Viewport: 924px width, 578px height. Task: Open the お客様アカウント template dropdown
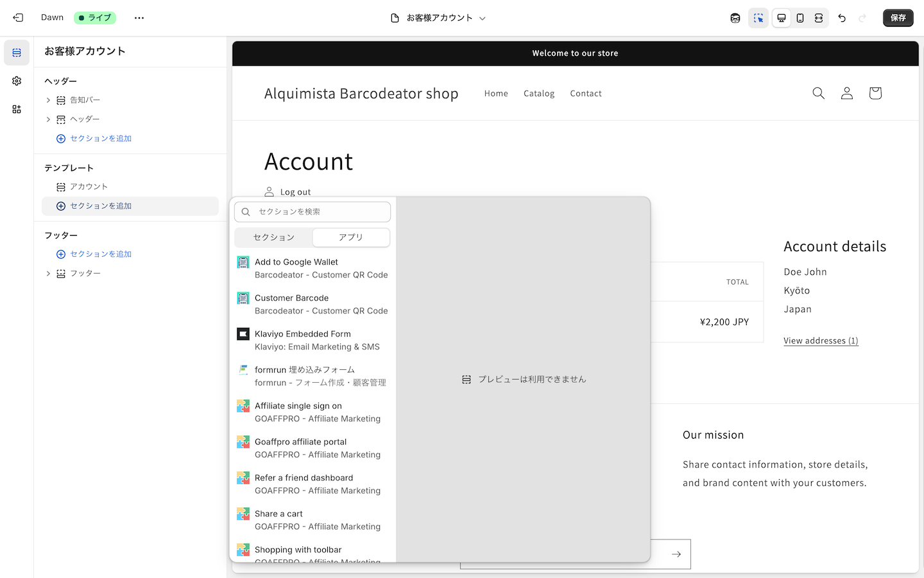(x=439, y=18)
